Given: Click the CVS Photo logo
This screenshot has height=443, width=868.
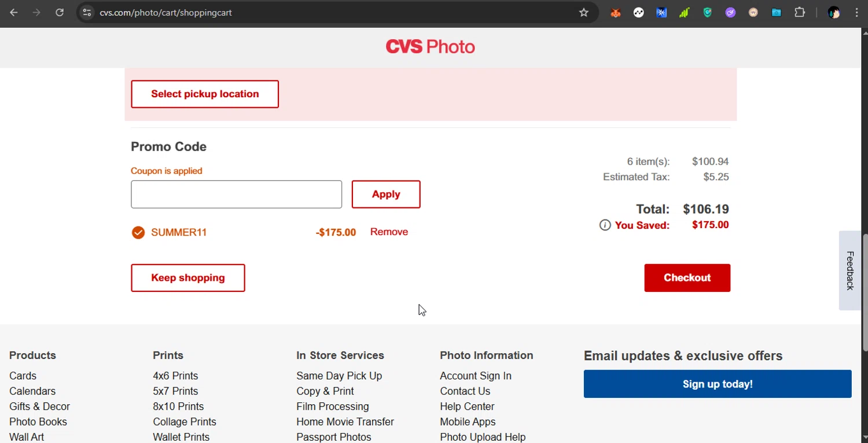Looking at the screenshot, I should tap(431, 46).
